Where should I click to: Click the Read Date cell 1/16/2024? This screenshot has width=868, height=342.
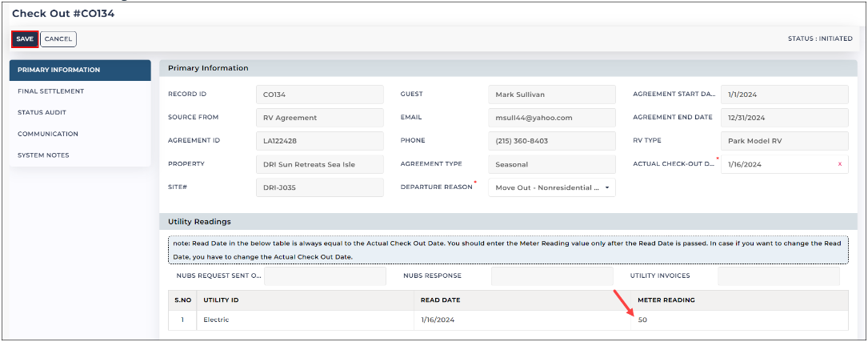(x=522, y=320)
